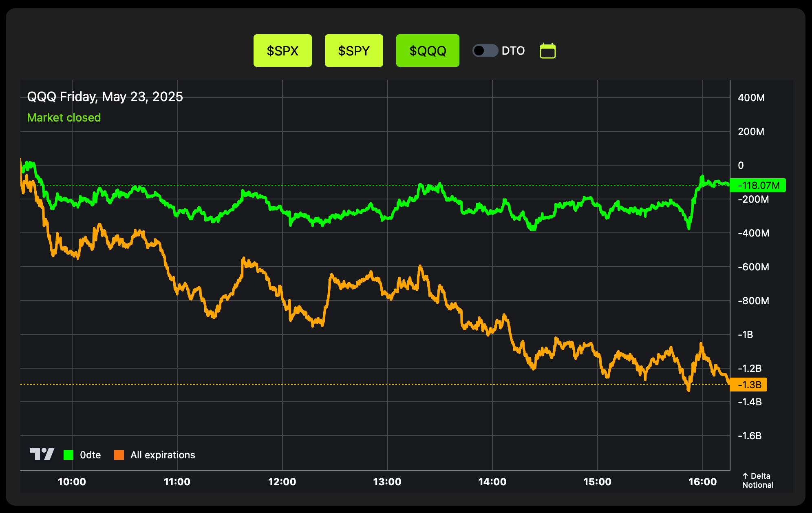The width and height of the screenshot is (812, 513).
Task: Click the 15:00 time axis label
Action: (598, 482)
